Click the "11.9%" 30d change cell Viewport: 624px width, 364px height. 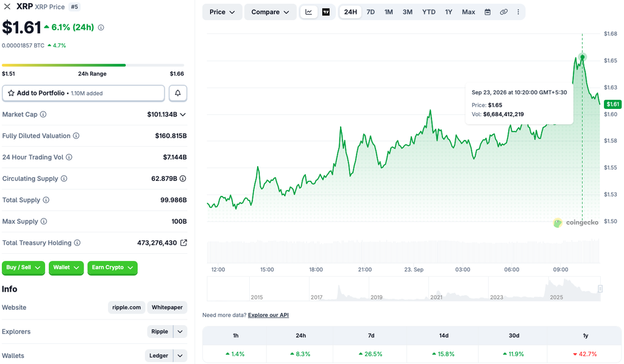pos(513,354)
